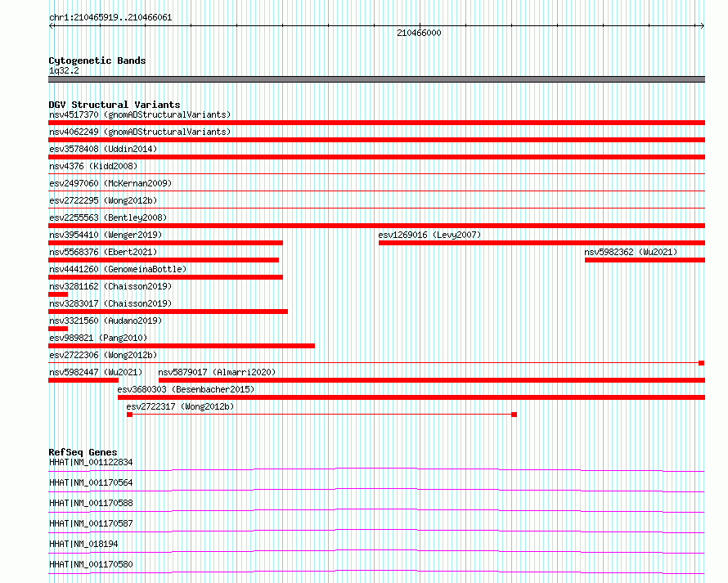This screenshot has height=583, width=728.
Task: Open esv2497060 (McKernan2009) variant details
Action: [x=110, y=183]
